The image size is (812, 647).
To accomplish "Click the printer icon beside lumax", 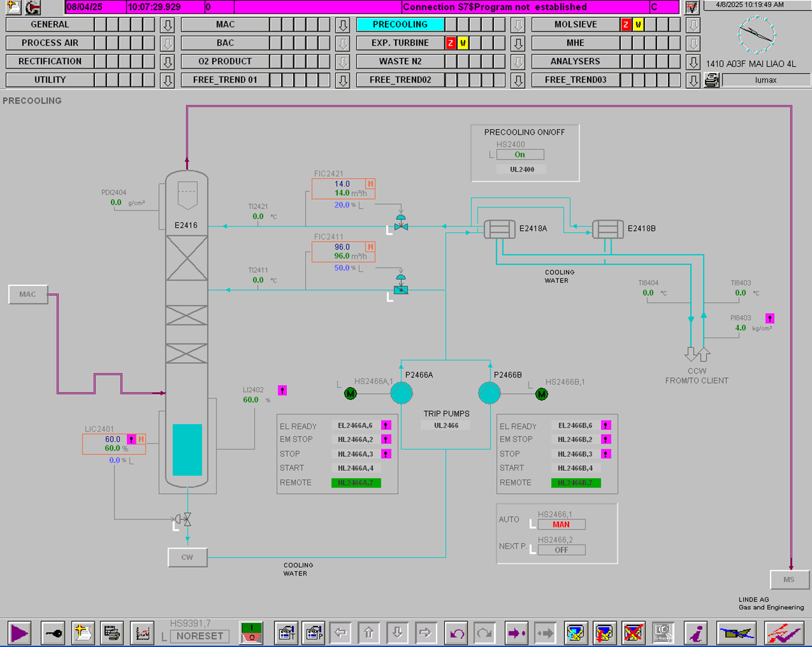I will [711, 80].
